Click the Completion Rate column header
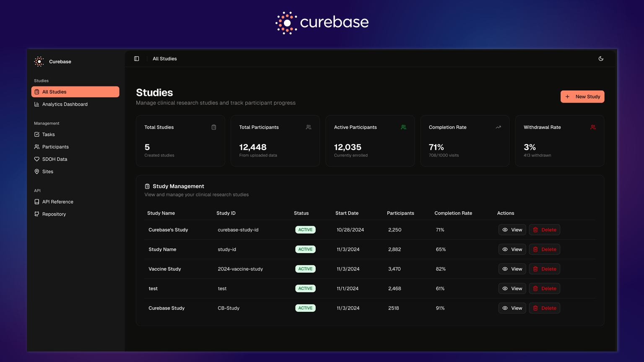Image resolution: width=644 pixels, height=362 pixels. point(453,213)
